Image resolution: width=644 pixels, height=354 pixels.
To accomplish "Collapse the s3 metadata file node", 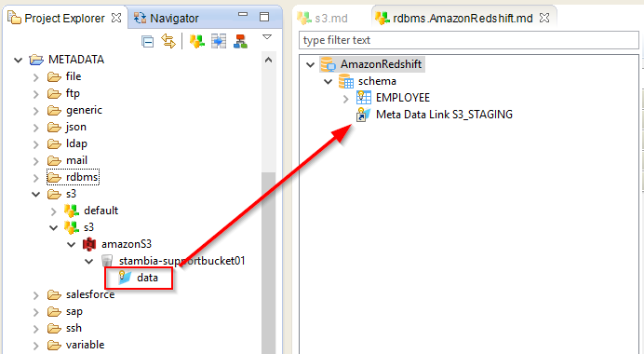I will (x=54, y=228).
